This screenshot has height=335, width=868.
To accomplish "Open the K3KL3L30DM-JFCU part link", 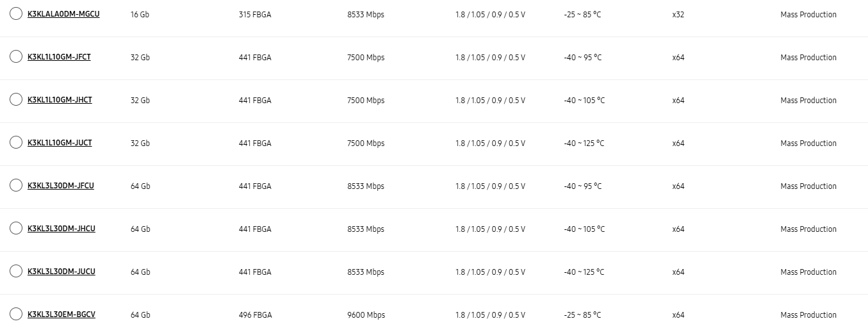I will [x=61, y=186].
